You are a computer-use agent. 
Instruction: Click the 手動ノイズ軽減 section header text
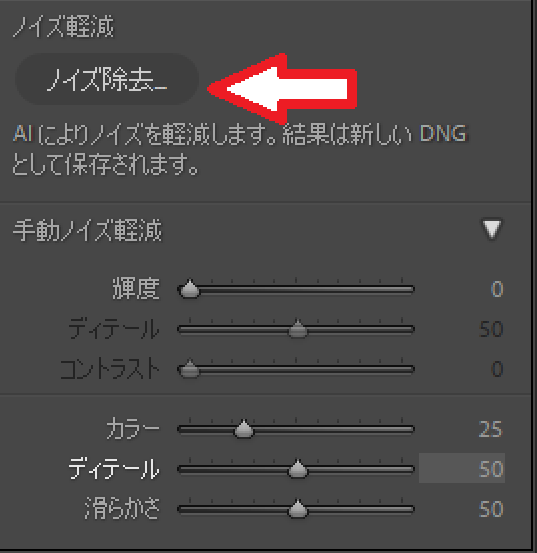[87, 230]
